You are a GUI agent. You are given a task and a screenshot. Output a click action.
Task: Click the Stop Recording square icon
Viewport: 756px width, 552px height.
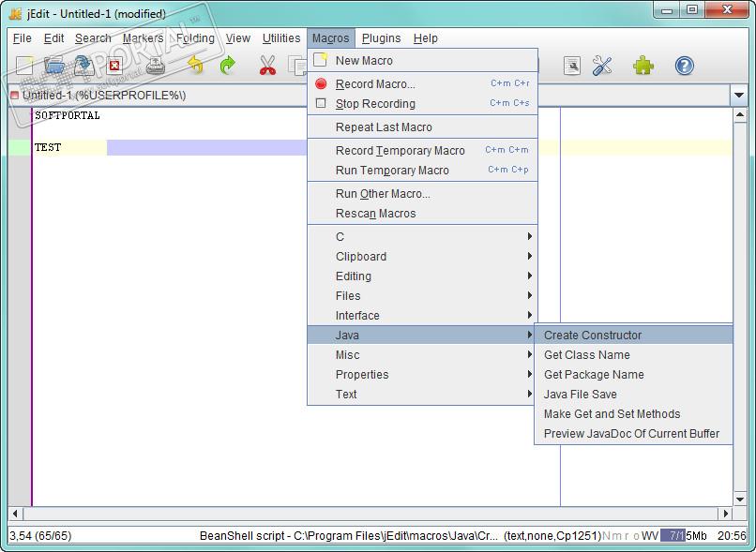click(321, 103)
